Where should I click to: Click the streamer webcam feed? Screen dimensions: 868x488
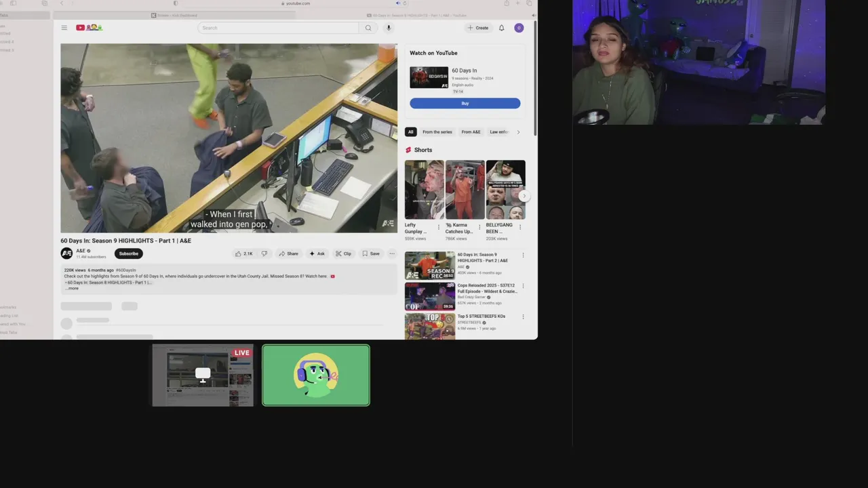click(x=698, y=62)
